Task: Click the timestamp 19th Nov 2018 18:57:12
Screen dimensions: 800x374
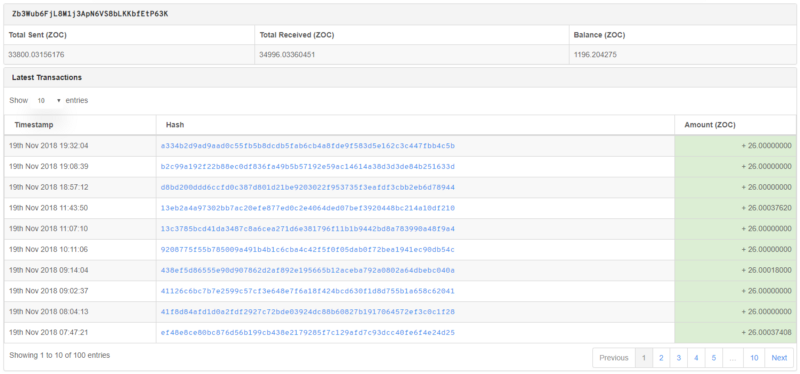Action: (x=48, y=188)
